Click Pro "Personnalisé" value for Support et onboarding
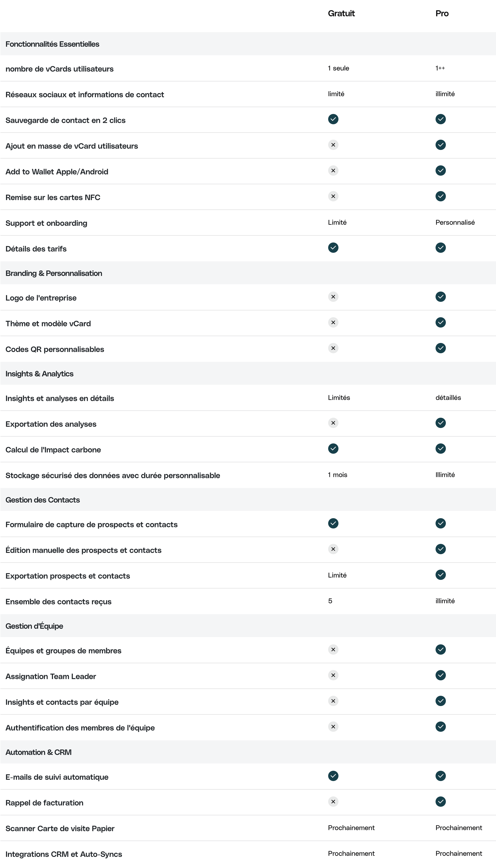Image resolution: width=496 pixels, height=868 pixels. coord(455,223)
